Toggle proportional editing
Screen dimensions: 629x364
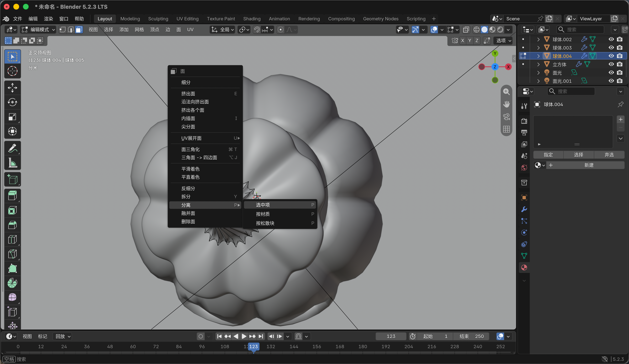click(x=281, y=30)
